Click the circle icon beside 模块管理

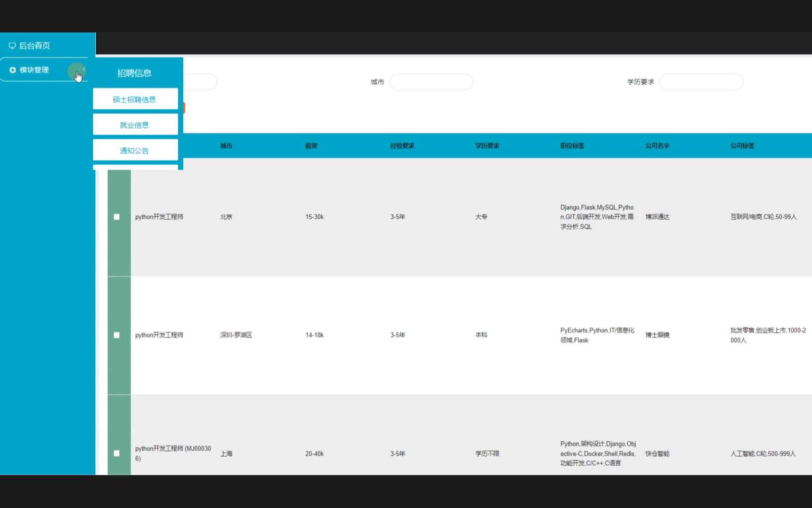(13, 70)
